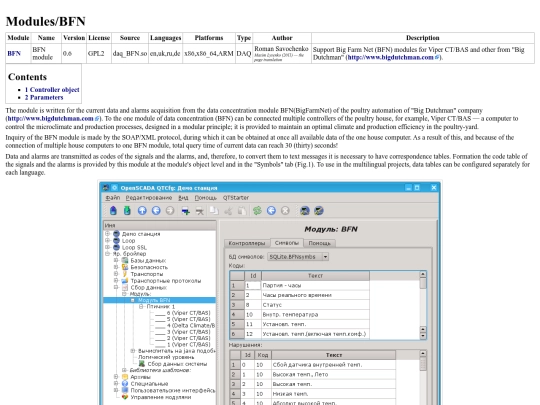The image size is (540, 405).
Task: Expand the Демо станция tree node
Action: [x=107, y=234]
